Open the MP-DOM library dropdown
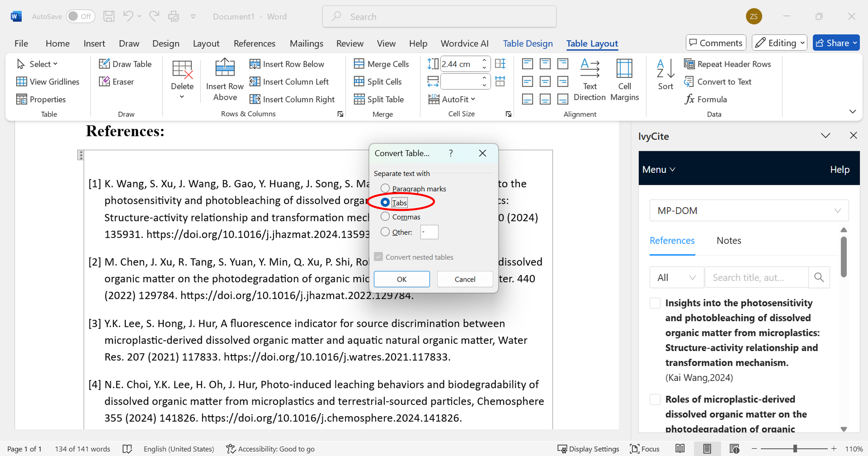This screenshot has height=456, width=868. pyautogui.click(x=749, y=210)
